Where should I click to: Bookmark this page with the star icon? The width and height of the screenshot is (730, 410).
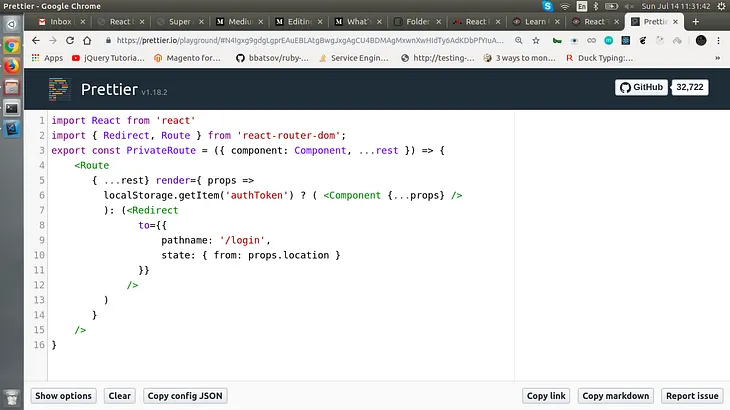point(536,40)
